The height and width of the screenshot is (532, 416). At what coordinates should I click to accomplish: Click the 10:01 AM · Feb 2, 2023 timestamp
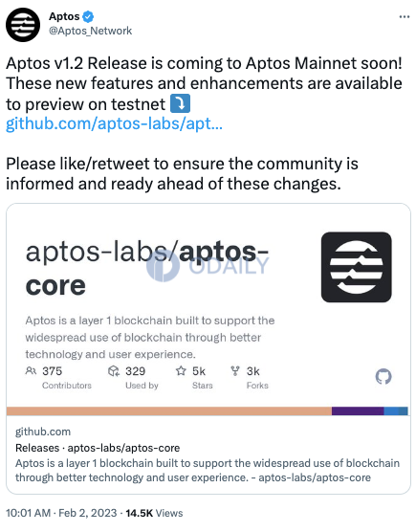tap(61, 513)
